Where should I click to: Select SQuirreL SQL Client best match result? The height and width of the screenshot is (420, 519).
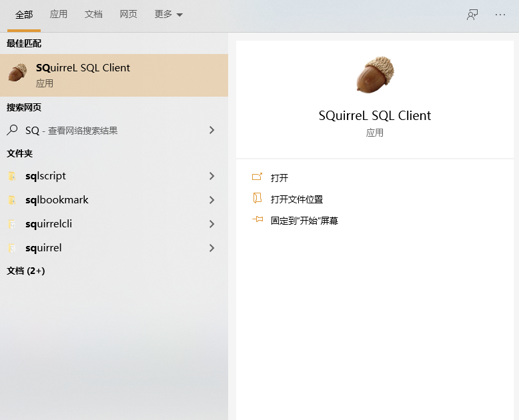(114, 75)
